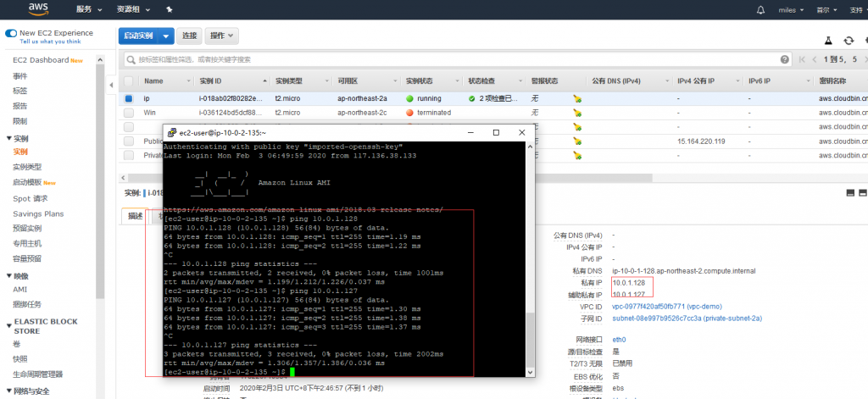Select the checkbox for instance Win

[x=129, y=112]
